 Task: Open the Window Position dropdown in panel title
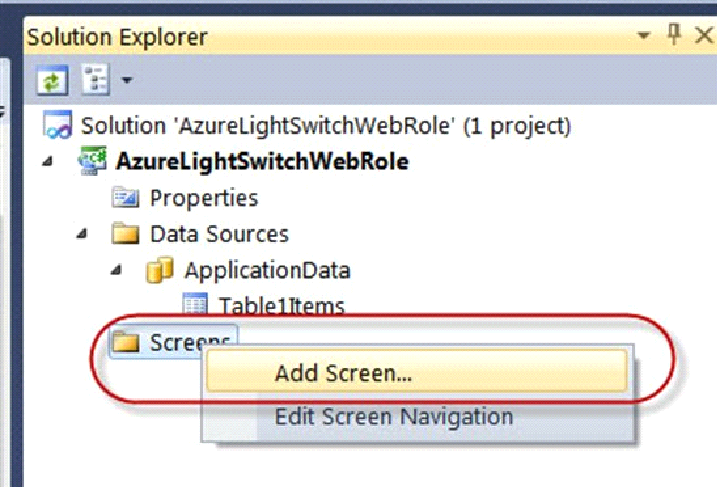tap(643, 36)
